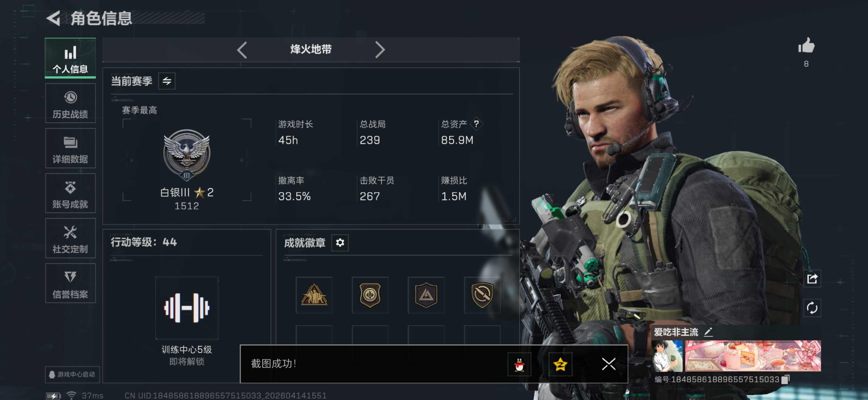Open the 历史战绩 tab
This screenshot has height=400, width=868.
[71, 104]
